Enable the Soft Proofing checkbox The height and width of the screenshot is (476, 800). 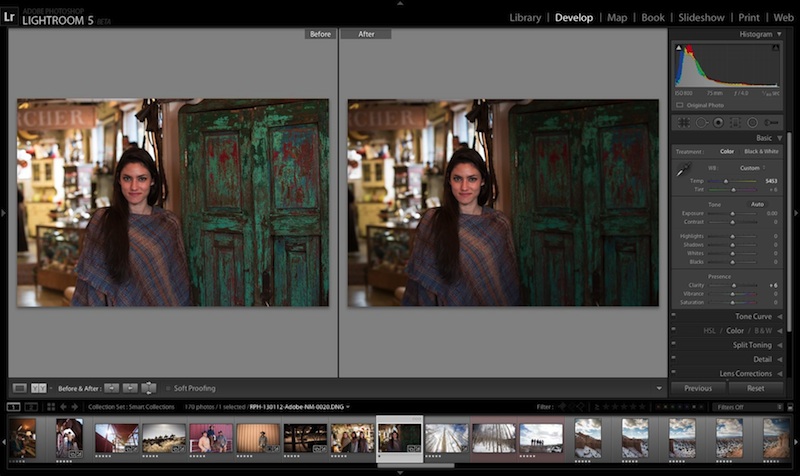(167, 388)
